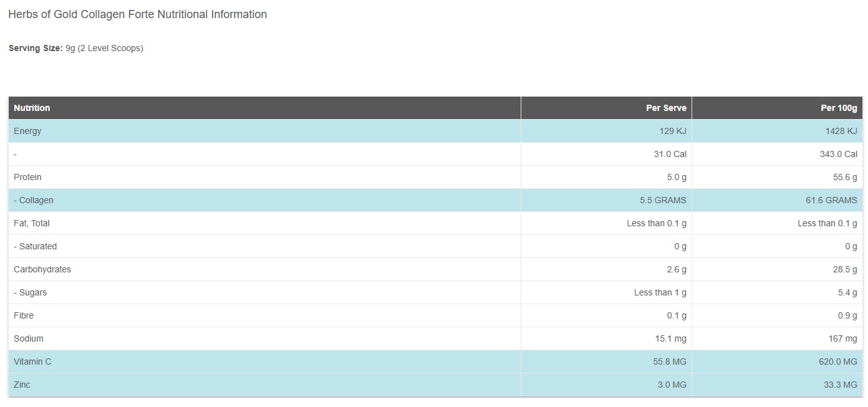Image resolution: width=868 pixels, height=407 pixels.
Task: Select the 'Fat, Total' row label
Action: click(32, 223)
